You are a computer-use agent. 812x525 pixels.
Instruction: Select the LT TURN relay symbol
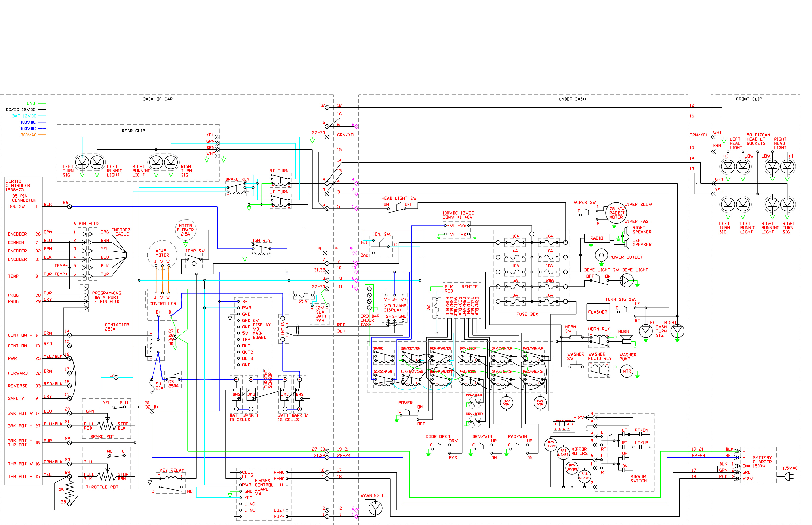pyautogui.click(x=280, y=201)
